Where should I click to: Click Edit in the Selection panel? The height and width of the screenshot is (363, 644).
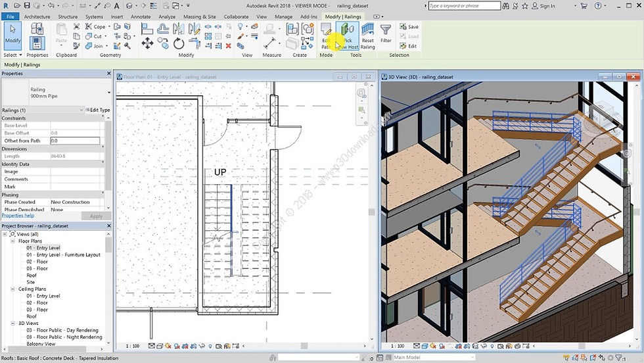pos(408,46)
